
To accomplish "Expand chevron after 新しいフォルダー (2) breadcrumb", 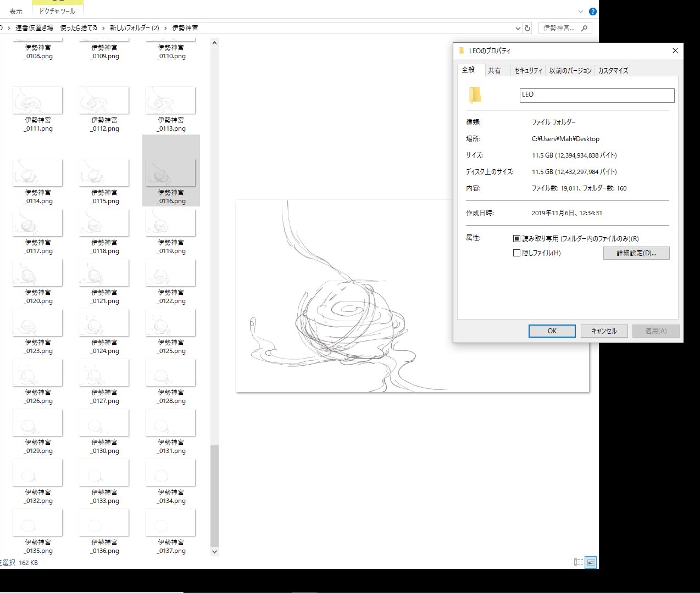I will [x=165, y=28].
